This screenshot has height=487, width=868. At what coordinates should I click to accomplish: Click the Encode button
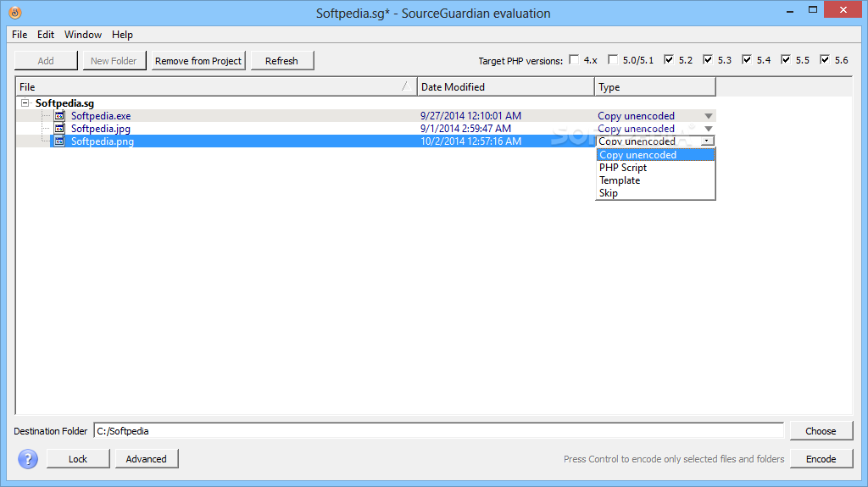[821, 459]
